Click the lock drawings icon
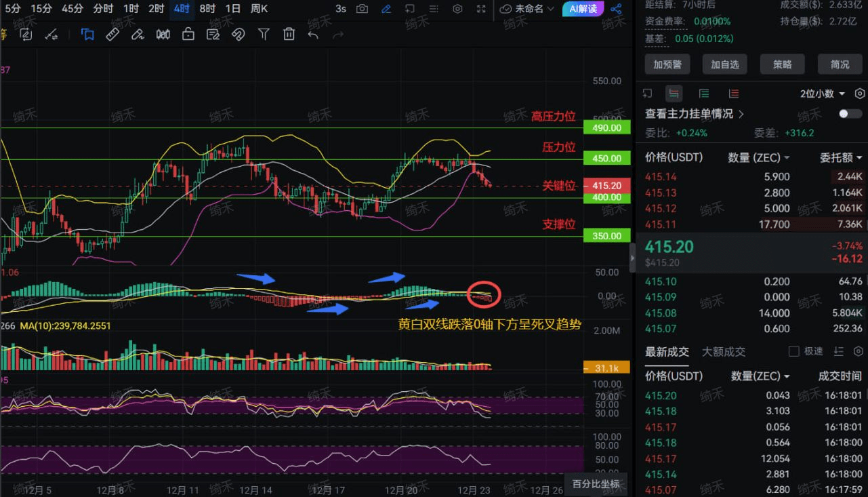 click(x=188, y=34)
